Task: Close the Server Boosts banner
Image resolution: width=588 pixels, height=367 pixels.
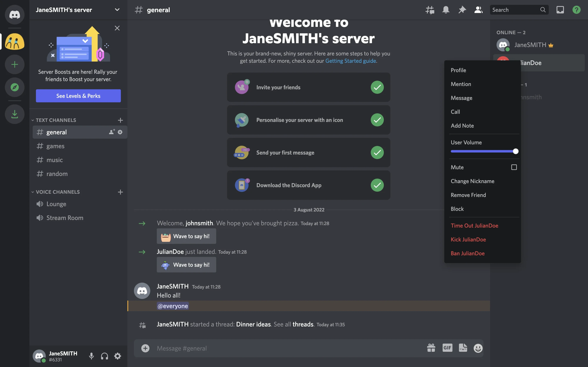Action: 117,28
